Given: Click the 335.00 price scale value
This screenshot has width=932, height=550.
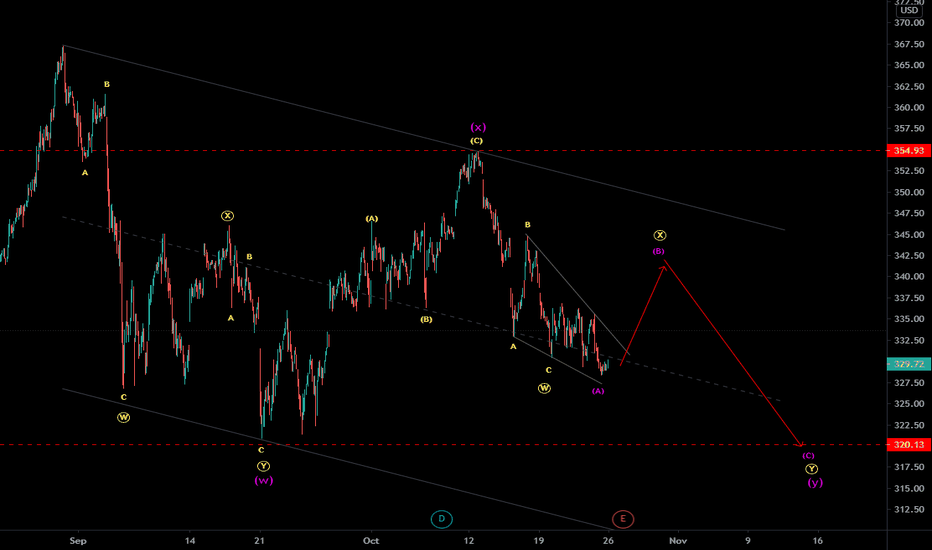Looking at the screenshot, I should (909, 319).
